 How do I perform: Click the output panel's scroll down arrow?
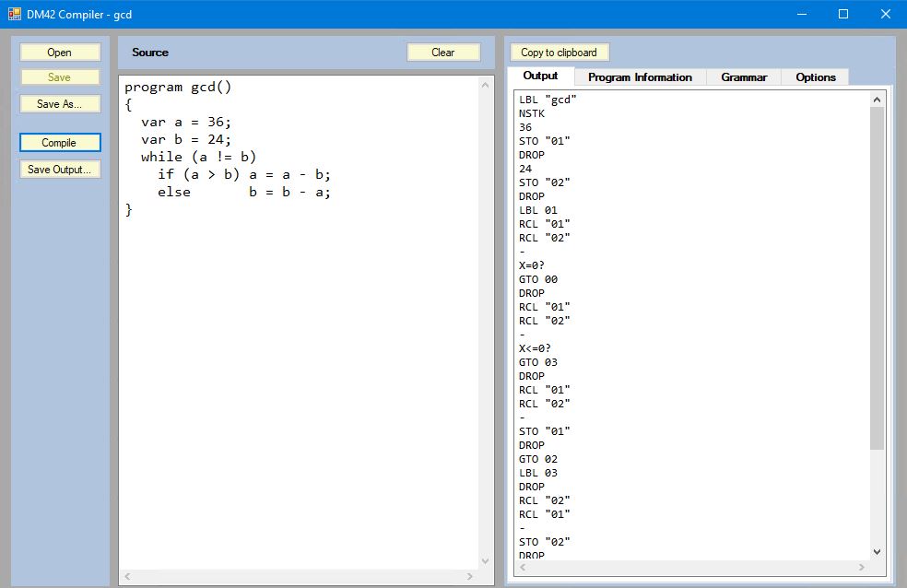tap(877, 552)
